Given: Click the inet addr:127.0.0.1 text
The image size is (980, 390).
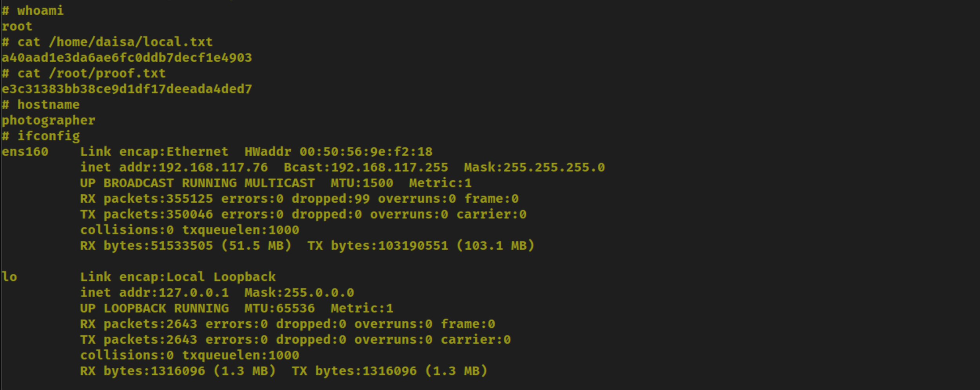Looking at the screenshot, I should point(154,292).
